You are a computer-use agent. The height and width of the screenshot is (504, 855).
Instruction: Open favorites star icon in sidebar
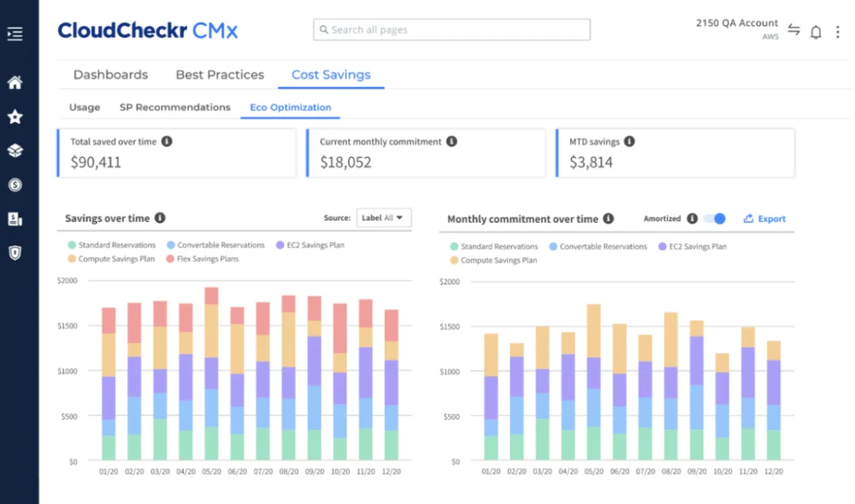click(x=14, y=117)
